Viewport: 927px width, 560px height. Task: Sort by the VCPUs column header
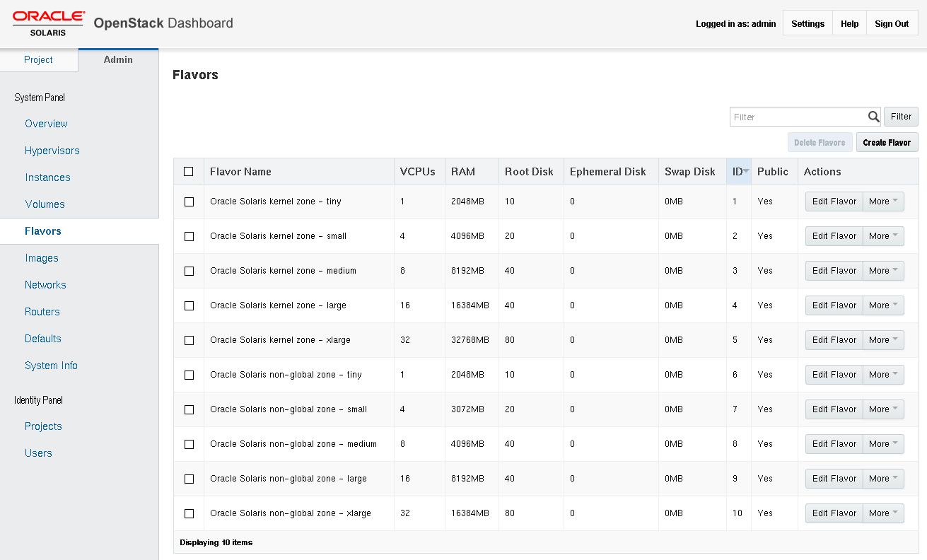pos(418,172)
